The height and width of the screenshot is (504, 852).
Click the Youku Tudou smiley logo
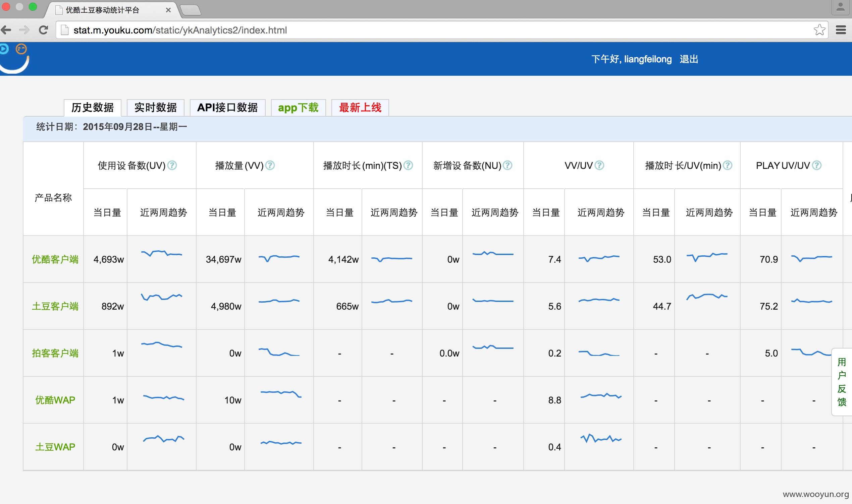[x=14, y=58]
